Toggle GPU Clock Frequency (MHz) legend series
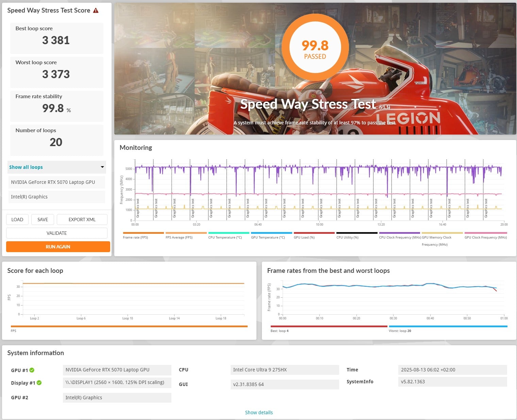The image size is (517, 420). tap(486, 236)
